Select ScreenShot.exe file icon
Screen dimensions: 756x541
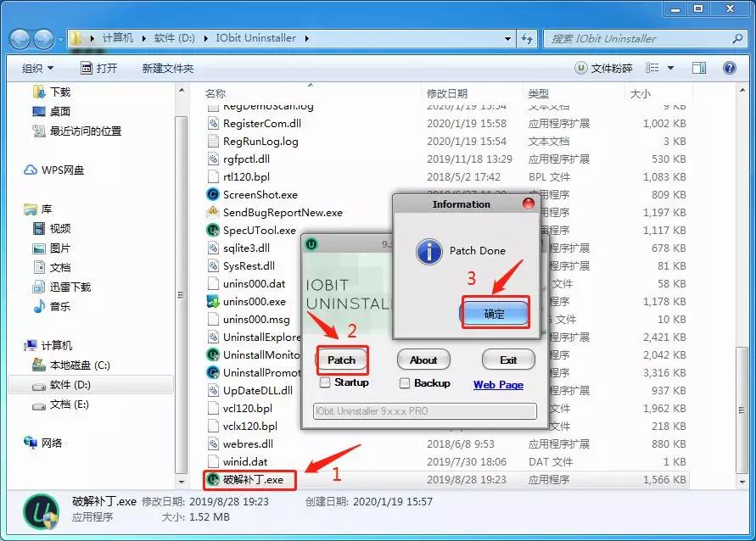click(x=213, y=195)
